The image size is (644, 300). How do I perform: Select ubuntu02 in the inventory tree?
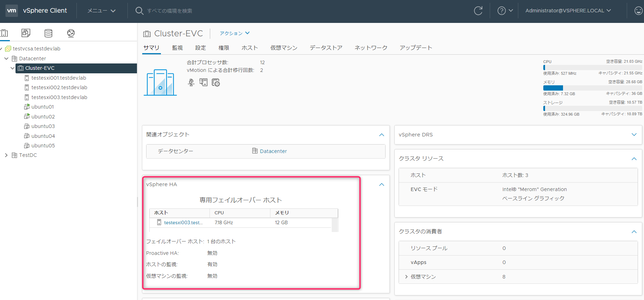pyautogui.click(x=43, y=117)
